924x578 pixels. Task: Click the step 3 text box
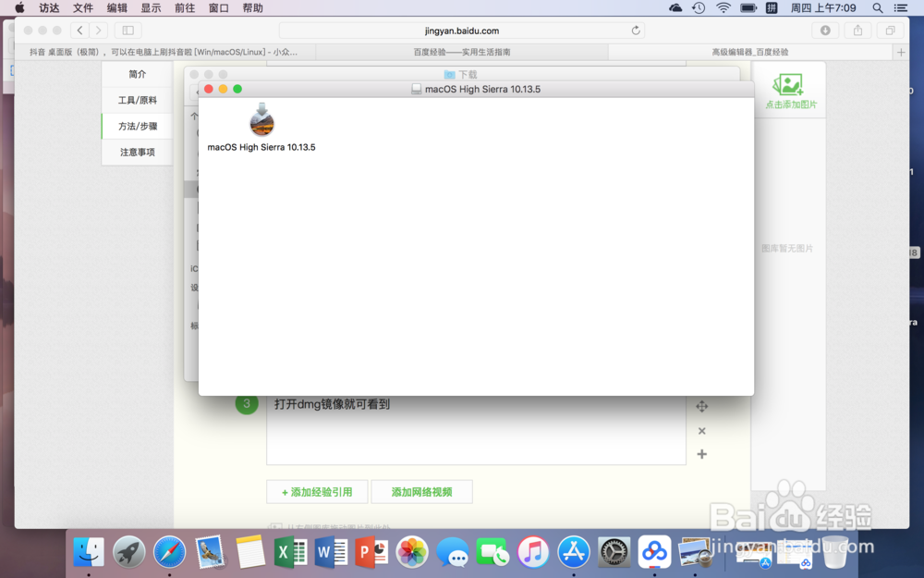pyautogui.click(x=476, y=430)
